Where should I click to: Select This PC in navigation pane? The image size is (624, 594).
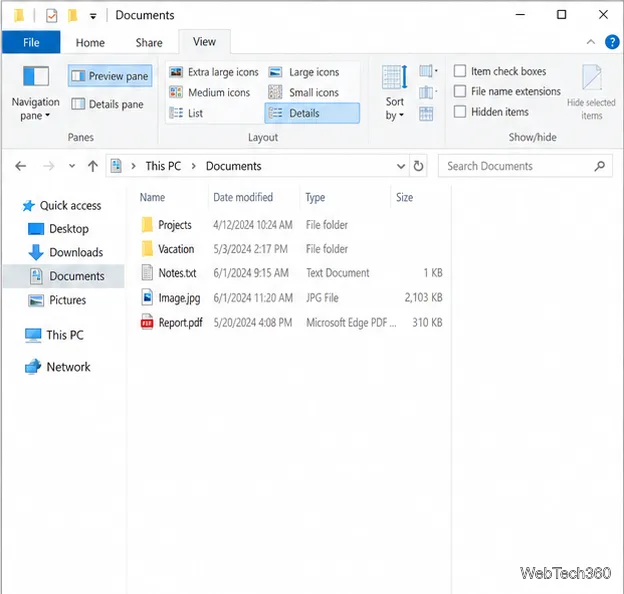54,335
